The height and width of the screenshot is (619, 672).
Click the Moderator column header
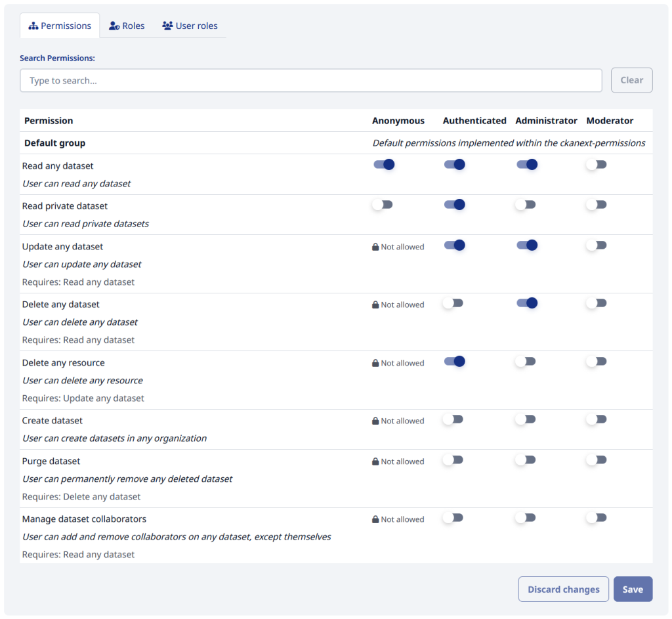coord(610,121)
